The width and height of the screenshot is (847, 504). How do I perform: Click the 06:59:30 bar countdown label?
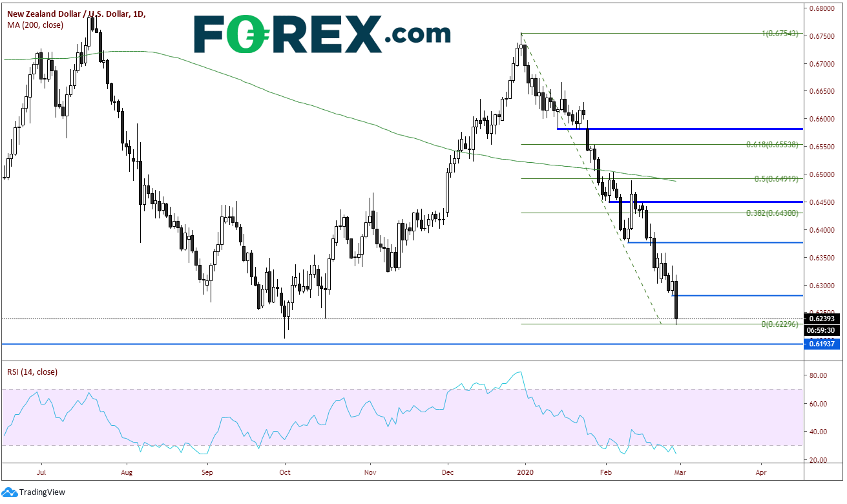822,329
